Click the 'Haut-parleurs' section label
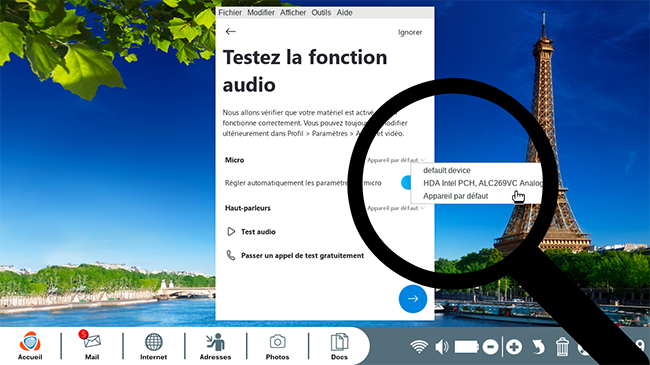Image resolution: width=650 pixels, height=365 pixels. click(x=248, y=208)
